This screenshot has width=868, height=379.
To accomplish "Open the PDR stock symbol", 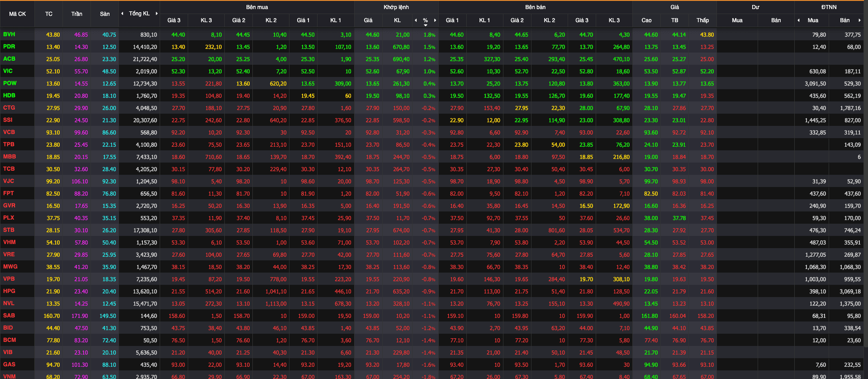I will coord(9,47).
